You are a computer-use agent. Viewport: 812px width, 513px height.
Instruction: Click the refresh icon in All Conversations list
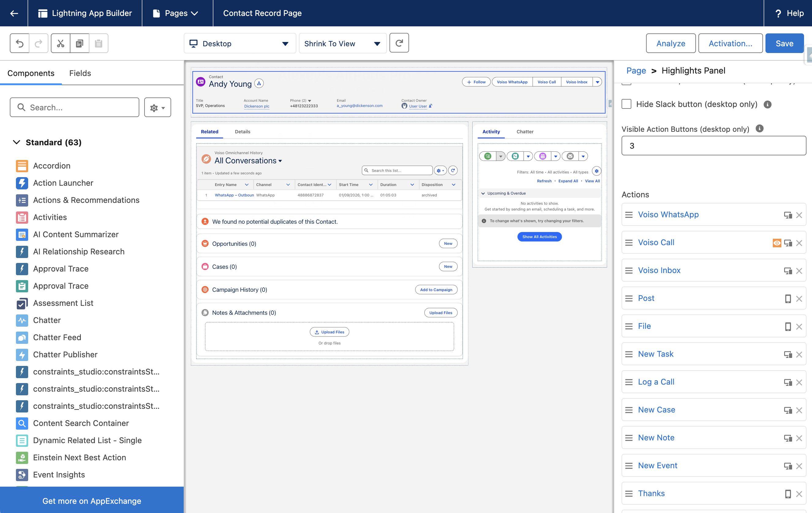point(453,170)
